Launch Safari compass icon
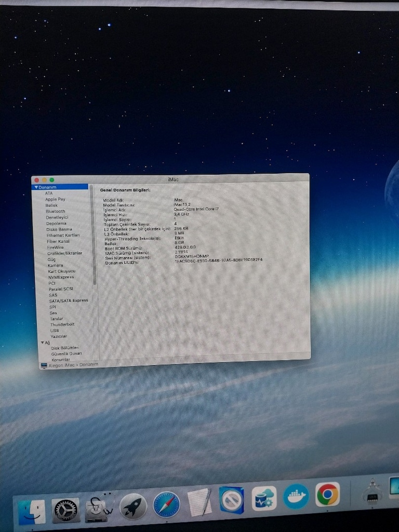The height and width of the screenshot is (532, 399). pos(166,504)
